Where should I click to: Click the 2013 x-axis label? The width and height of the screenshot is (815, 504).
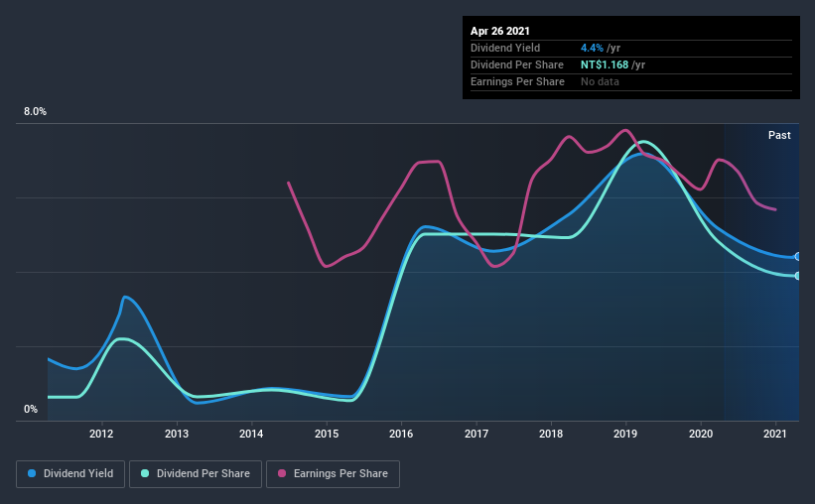tap(177, 434)
